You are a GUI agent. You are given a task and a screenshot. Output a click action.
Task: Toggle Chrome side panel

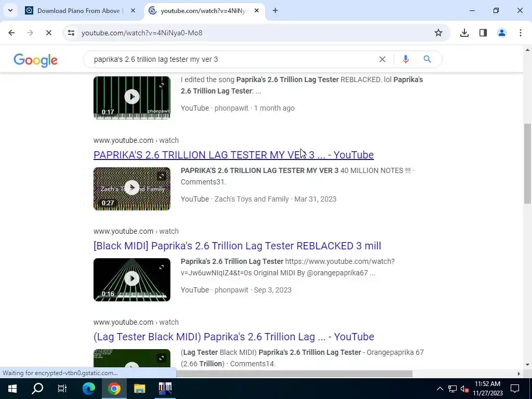coord(483,33)
